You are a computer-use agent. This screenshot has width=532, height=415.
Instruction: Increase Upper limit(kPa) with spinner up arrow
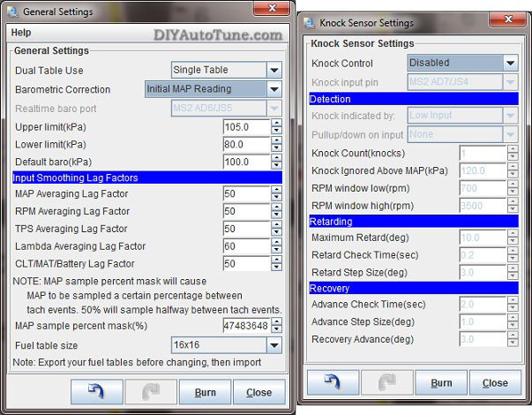(276, 123)
